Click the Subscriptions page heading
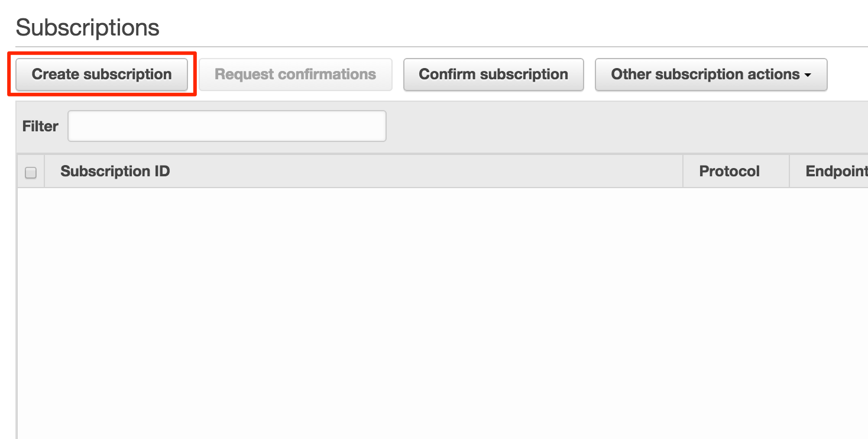Viewport: 868px width, 439px height. click(88, 27)
